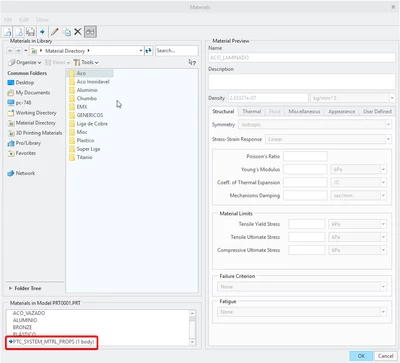This screenshot has width=400, height=363.
Task: Refresh the Material Directory listing
Action: tap(149, 51)
